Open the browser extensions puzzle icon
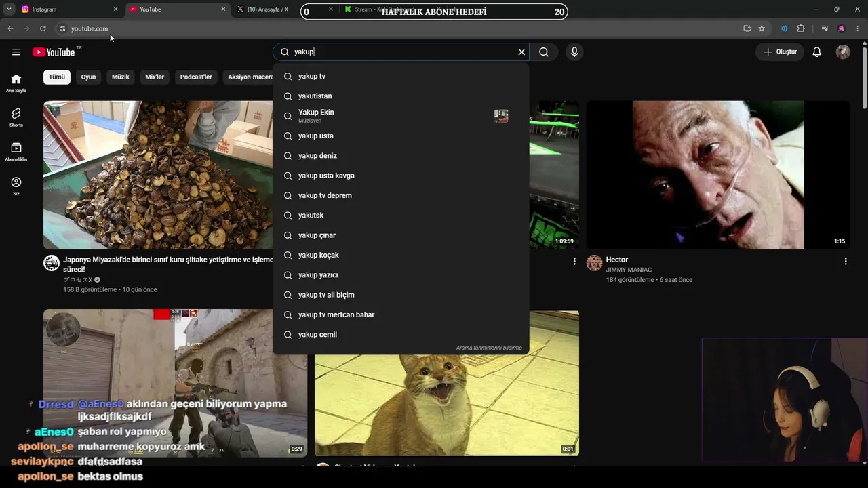This screenshot has height=488, width=868. pos(801,28)
